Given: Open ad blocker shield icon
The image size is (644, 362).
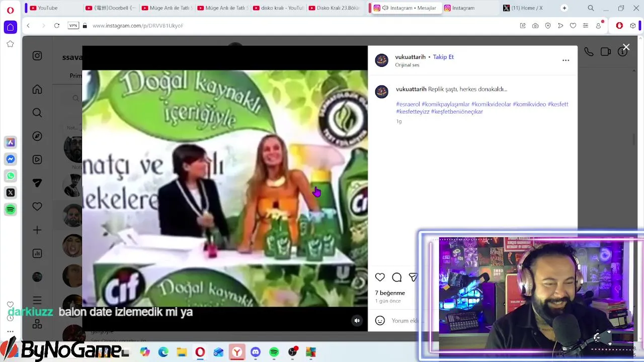Looking at the screenshot, I should click(548, 26).
